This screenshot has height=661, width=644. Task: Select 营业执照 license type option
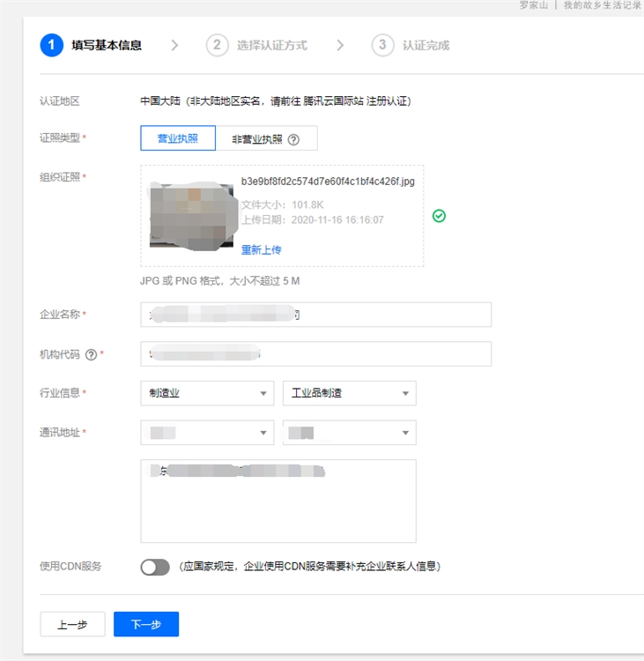178,138
